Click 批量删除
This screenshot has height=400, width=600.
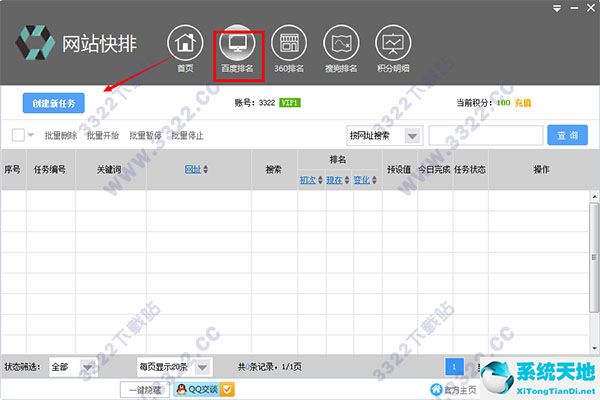point(61,135)
